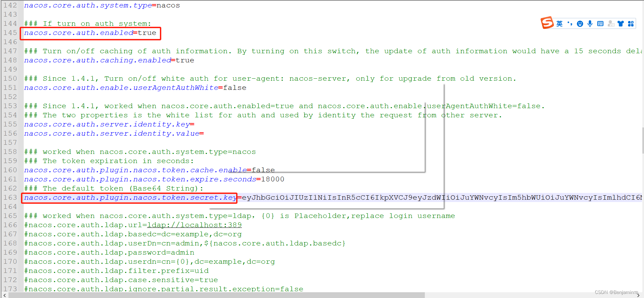Viewport: 644px width, 298px height.
Task: Click #nacos.core.auth.ldap.filter.prefix=uid line
Action: pos(116,271)
